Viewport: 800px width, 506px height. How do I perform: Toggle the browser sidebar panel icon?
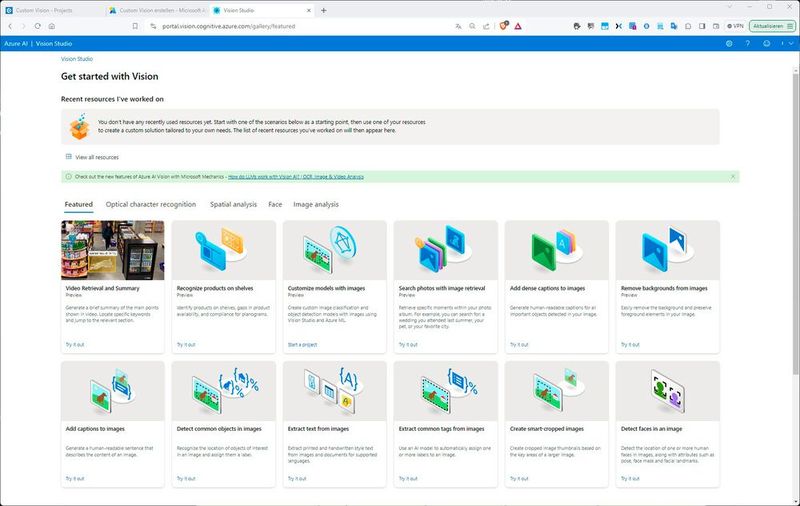[702, 26]
